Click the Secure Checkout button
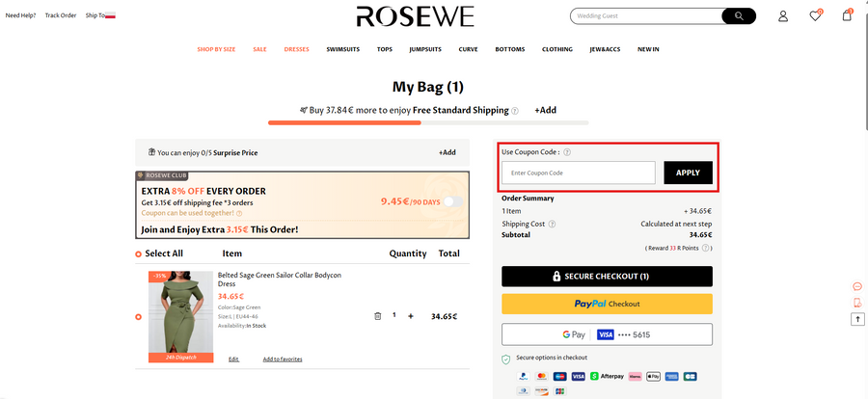868x399 pixels. point(607,277)
